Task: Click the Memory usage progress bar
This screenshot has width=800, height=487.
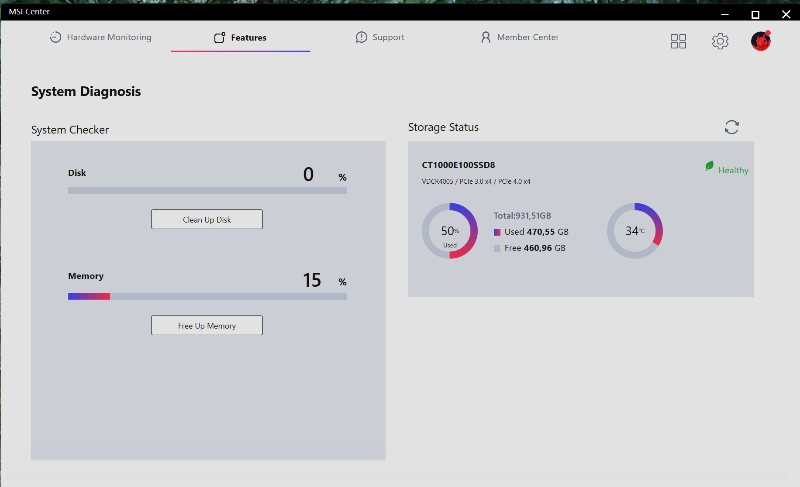Action: click(x=207, y=296)
